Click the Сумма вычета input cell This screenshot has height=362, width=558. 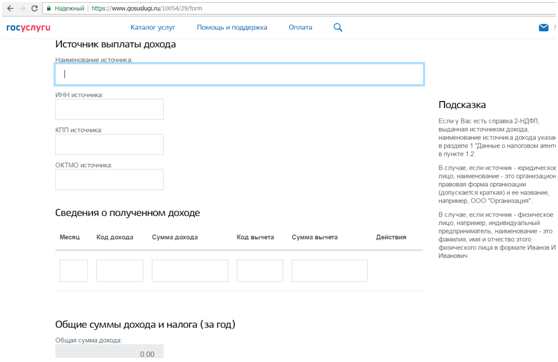click(330, 271)
